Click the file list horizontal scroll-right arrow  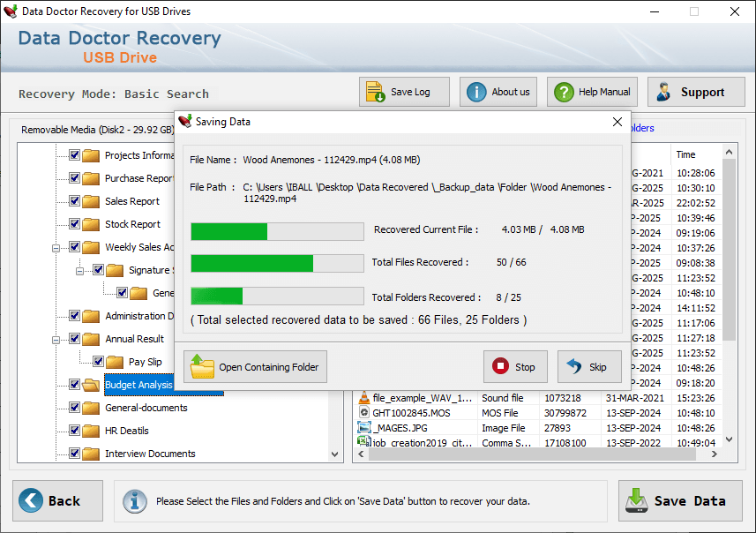pyautogui.click(x=714, y=454)
